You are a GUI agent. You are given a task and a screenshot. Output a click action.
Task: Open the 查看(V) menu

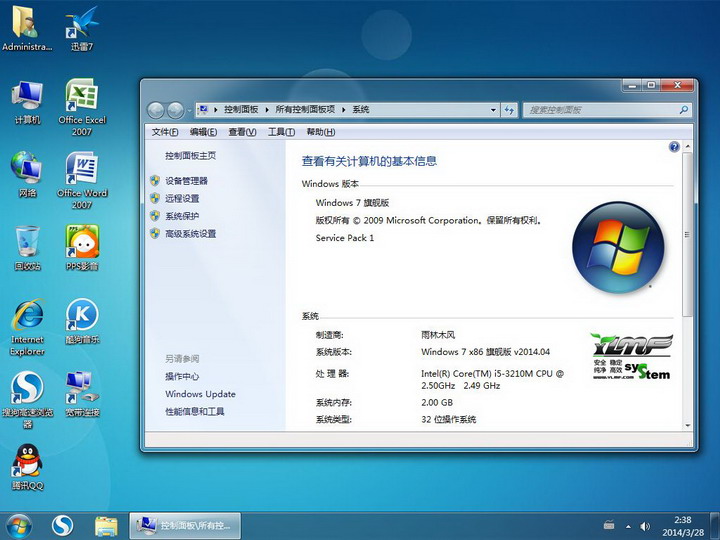[x=242, y=132]
